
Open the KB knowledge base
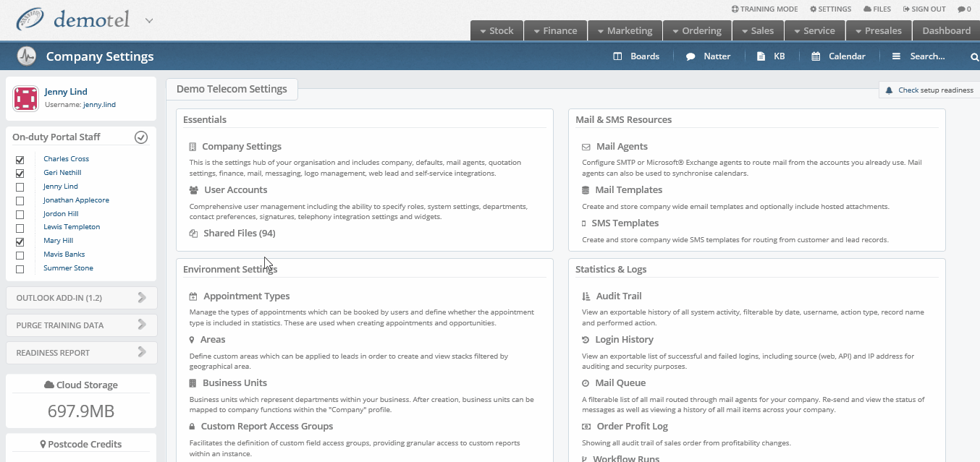pyautogui.click(x=771, y=56)
